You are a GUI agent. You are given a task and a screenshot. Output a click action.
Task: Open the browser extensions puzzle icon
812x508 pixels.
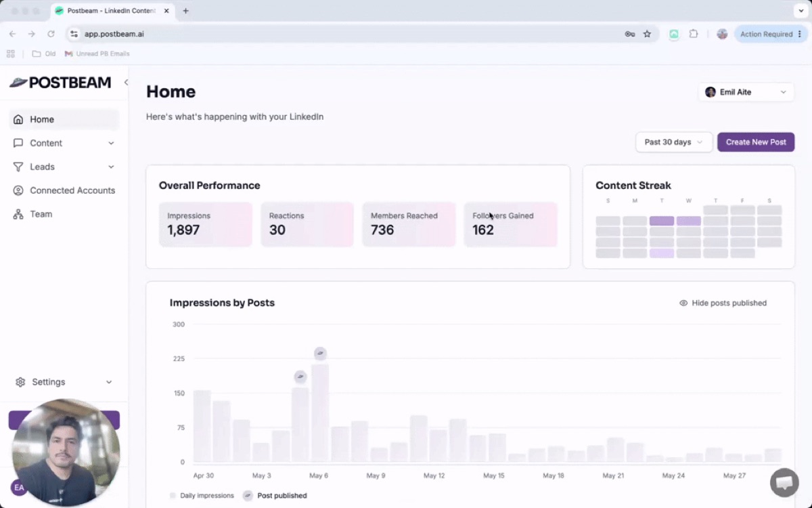tap(694, 34)
